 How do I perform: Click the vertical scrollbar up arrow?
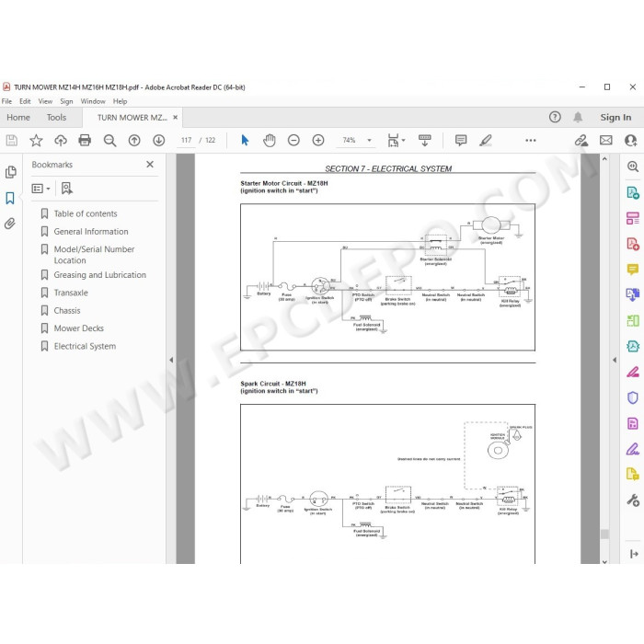tap(604, 159)
